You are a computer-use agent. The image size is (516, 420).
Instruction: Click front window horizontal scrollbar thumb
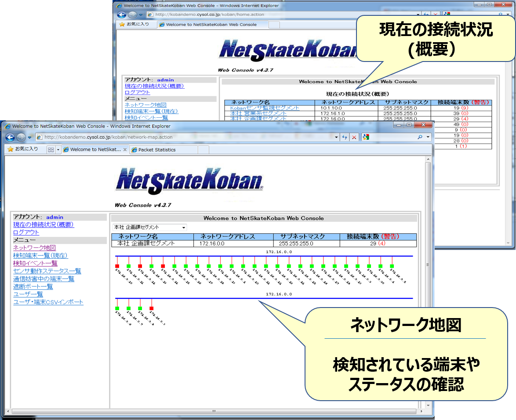pyautogui.click(x=214, y=411)
